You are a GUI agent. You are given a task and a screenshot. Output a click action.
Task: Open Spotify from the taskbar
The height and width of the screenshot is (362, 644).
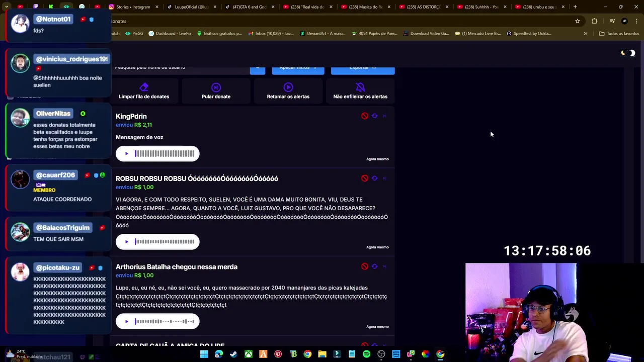point(366,354)
